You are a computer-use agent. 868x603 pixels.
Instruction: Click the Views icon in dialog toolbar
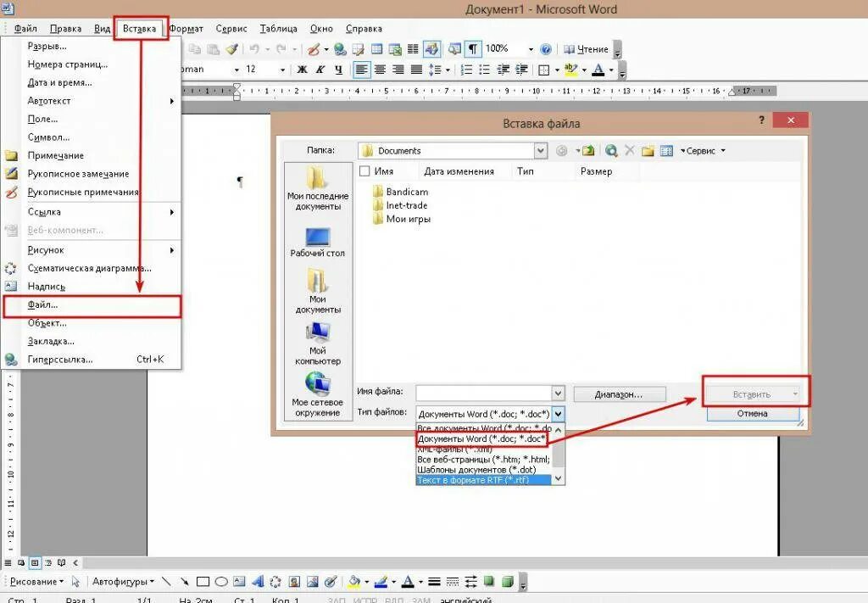666,151
